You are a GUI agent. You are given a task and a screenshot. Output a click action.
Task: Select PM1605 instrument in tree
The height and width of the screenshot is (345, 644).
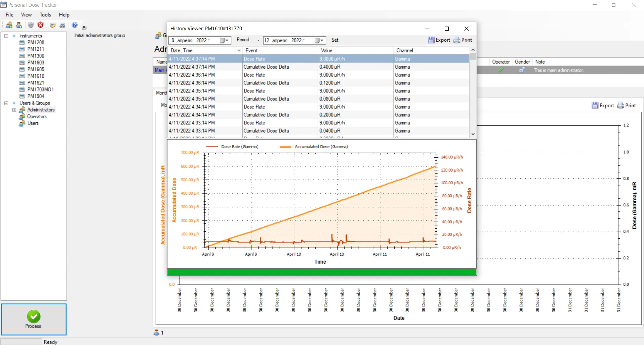(36, 69)
